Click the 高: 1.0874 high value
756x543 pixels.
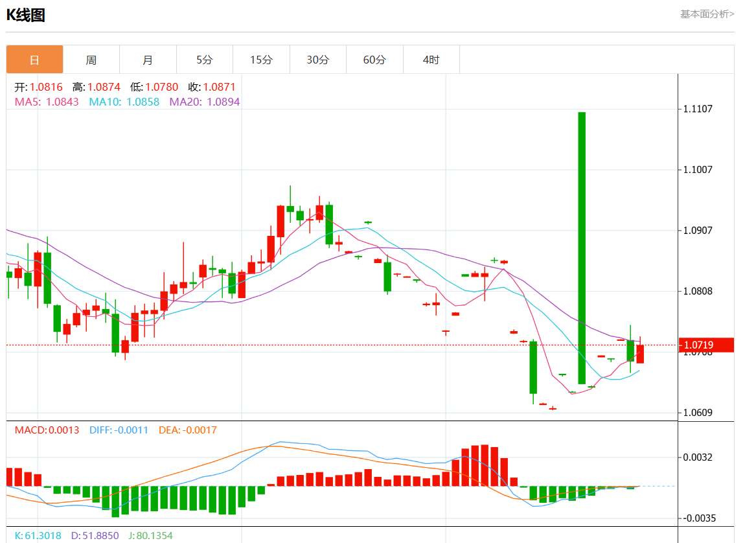(x=97, y=87)
